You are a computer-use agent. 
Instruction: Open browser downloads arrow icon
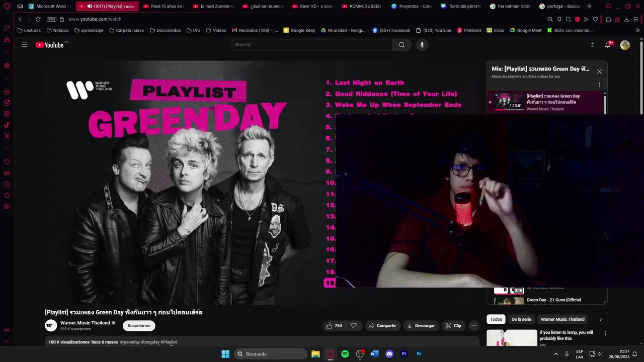626,19
